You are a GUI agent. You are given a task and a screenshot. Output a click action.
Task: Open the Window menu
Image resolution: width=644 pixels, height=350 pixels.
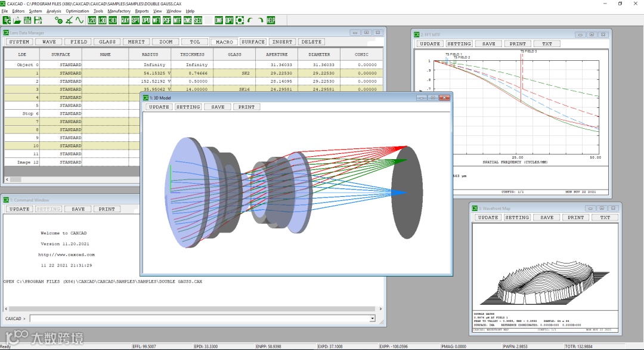click(174, 11)
